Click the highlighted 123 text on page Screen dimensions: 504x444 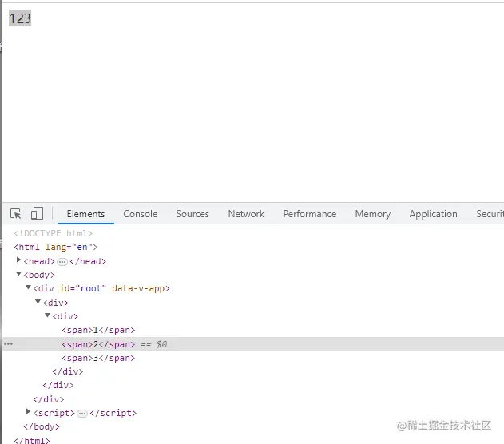click(x=20, y=18)
